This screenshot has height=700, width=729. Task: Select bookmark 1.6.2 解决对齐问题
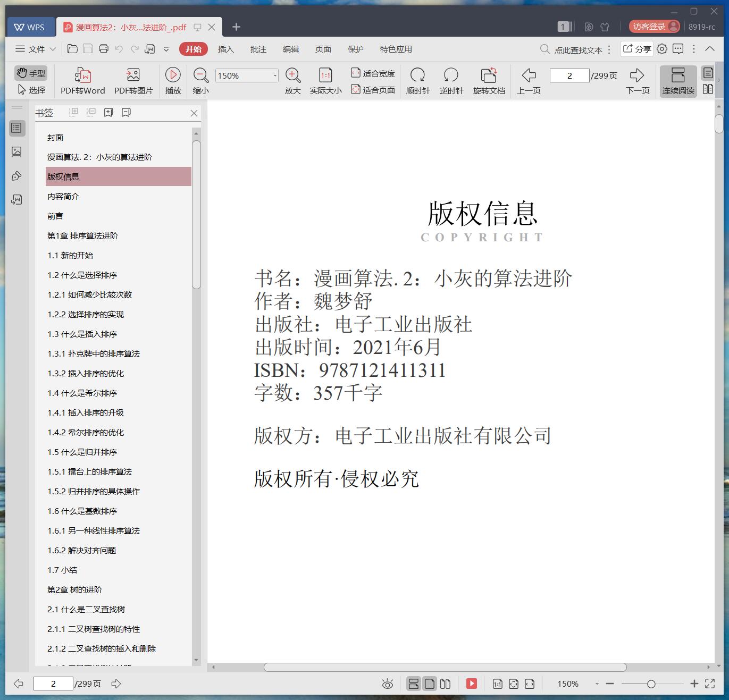coord(81,551)
